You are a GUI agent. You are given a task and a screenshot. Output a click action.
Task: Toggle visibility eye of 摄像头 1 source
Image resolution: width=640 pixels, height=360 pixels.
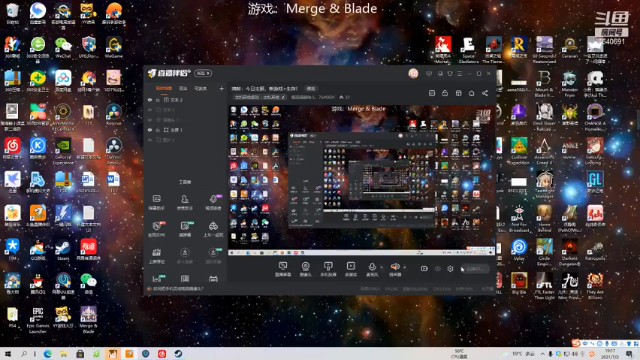pos(150,120)
